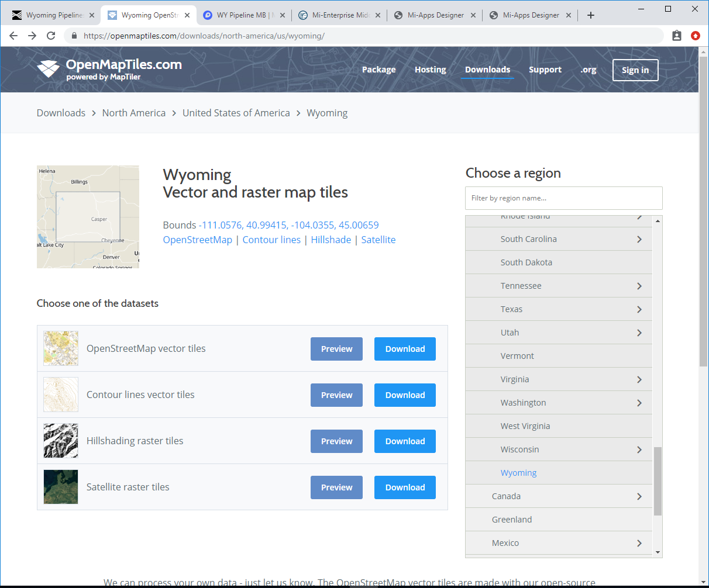The height and width of the screenshot is (588, 709).
Task: Expand the Canada region chevron
Action: (639, 496)
